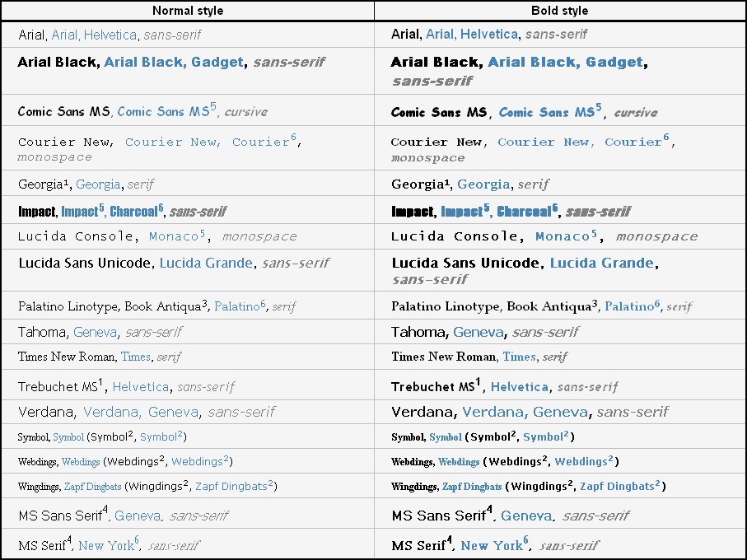
Task: Click blue "Arial Black, Gadget" in Bold style column
Action: click(x=566, y=62)
